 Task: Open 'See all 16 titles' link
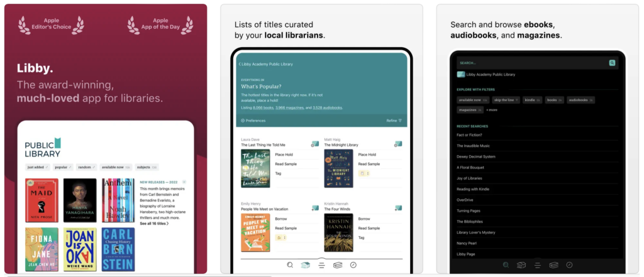(x=154, y=224)
